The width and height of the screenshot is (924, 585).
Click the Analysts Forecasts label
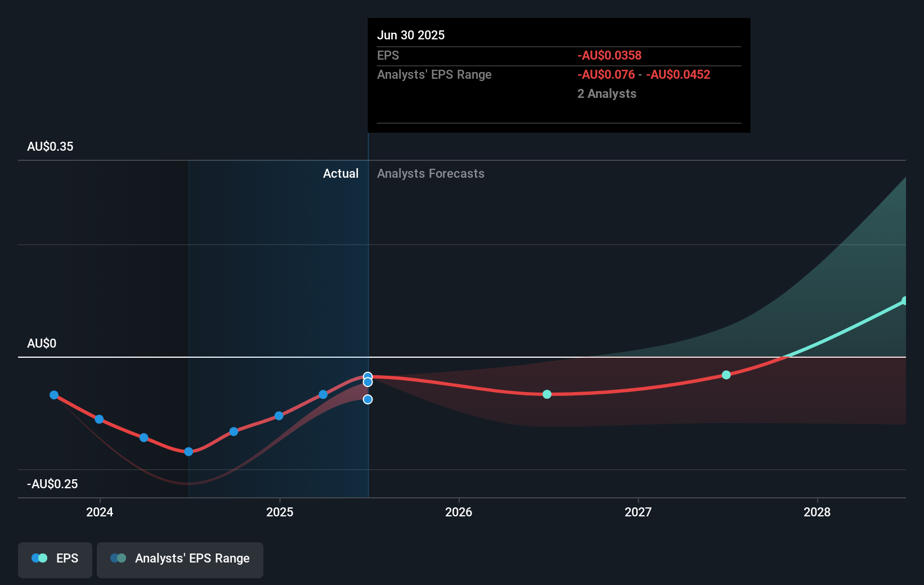click(x=430, y=174)
